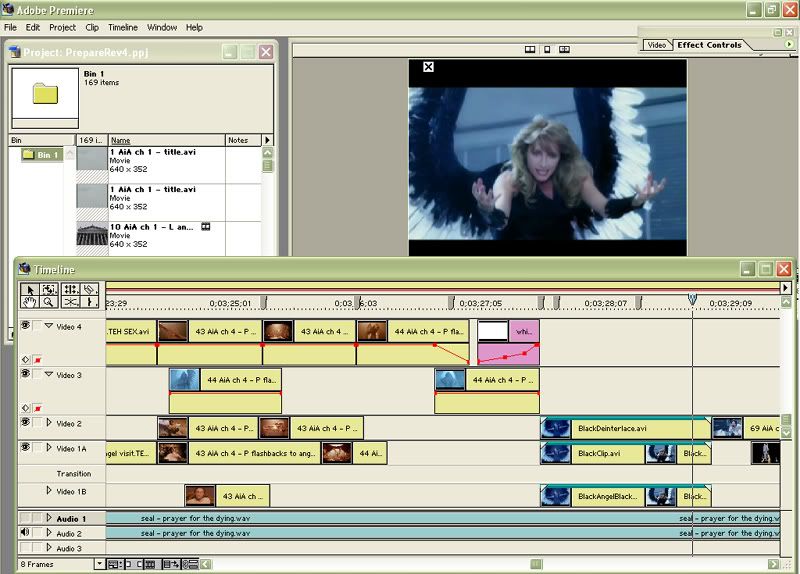Open the Window menu

click(162, 28)
